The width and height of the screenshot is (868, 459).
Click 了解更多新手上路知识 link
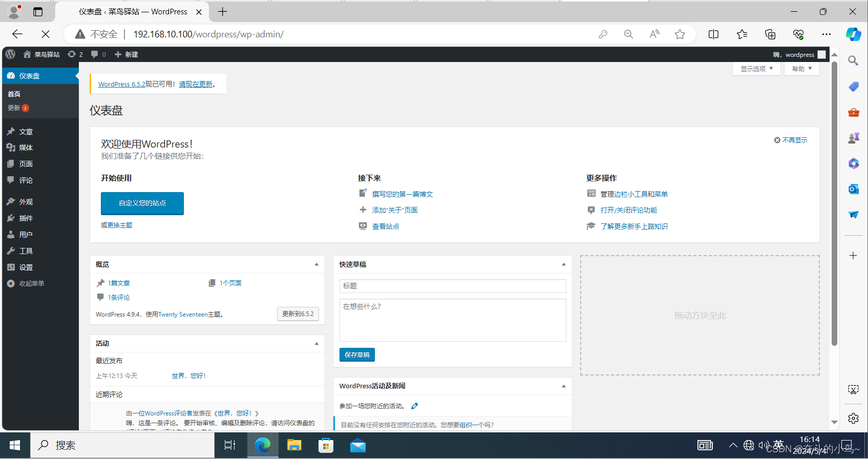[x=634, y=226]
